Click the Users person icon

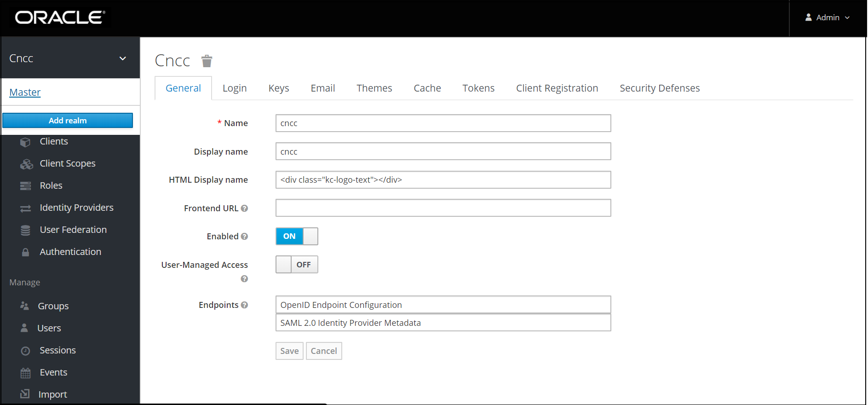(24, 328)
